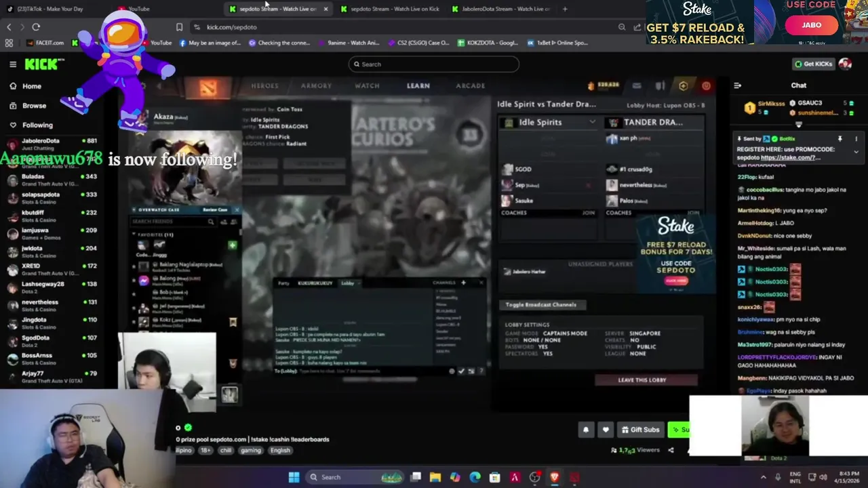The width and height of the screenshot is (868, 488).
Task: Open JaboleroDota channel in Following list
Action: click(x=51, y=144)
